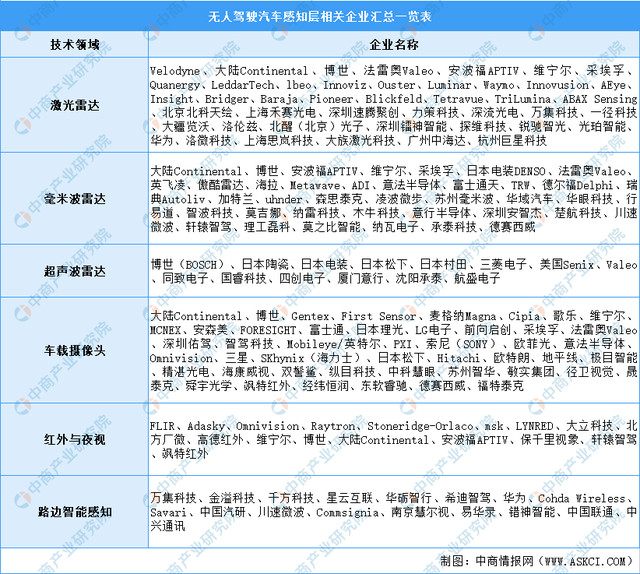
Task: Click 保千里视象 in the 红外与夜视 row
Action: [550, 440]
